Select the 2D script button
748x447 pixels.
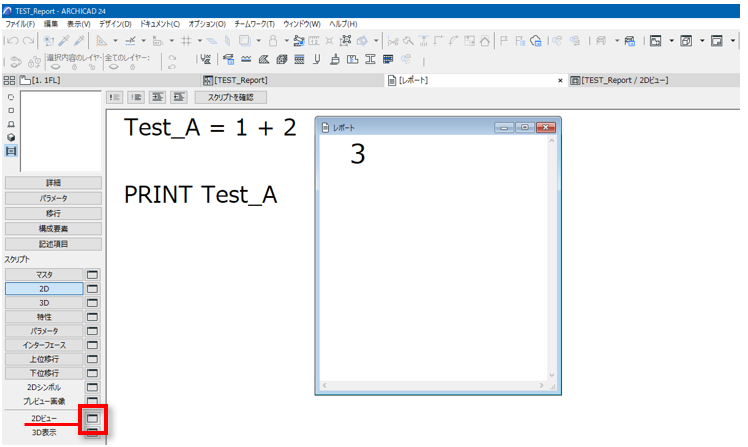(44, 289)
